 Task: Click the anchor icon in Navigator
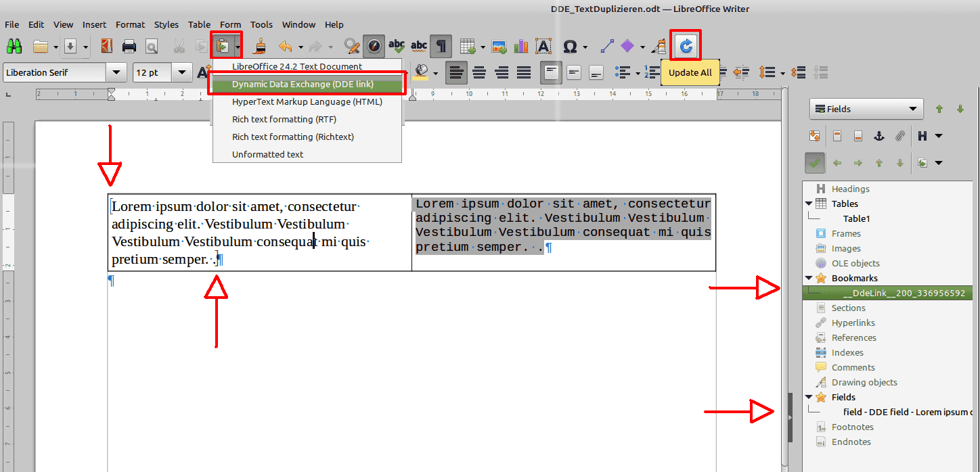[x=878, y=136]
